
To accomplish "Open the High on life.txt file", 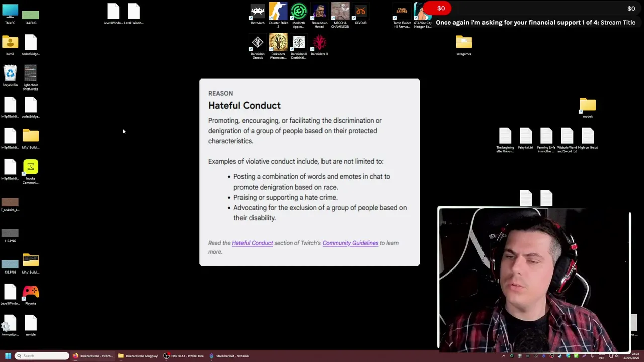I will pyautogui.click(x=588, y=138).
